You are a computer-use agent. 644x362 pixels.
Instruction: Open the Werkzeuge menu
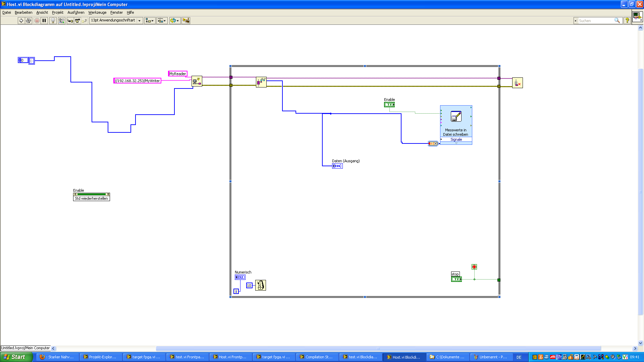tap(97, 12)
